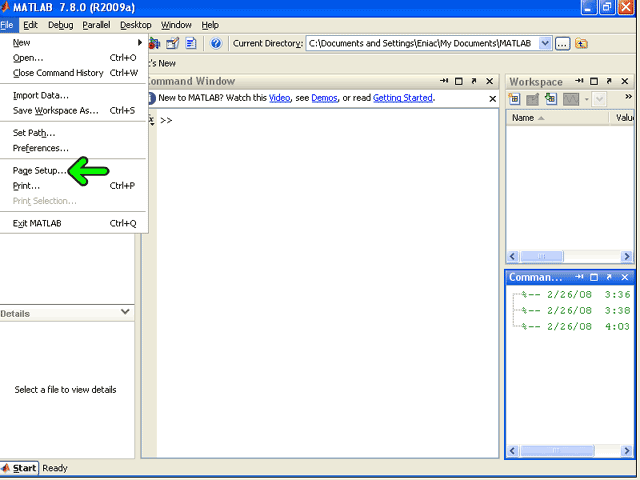The height and width of the screenshot is (480, 640).
Task: Click Import Data icon in Workspace toolbar
Action: click(551, 98)
